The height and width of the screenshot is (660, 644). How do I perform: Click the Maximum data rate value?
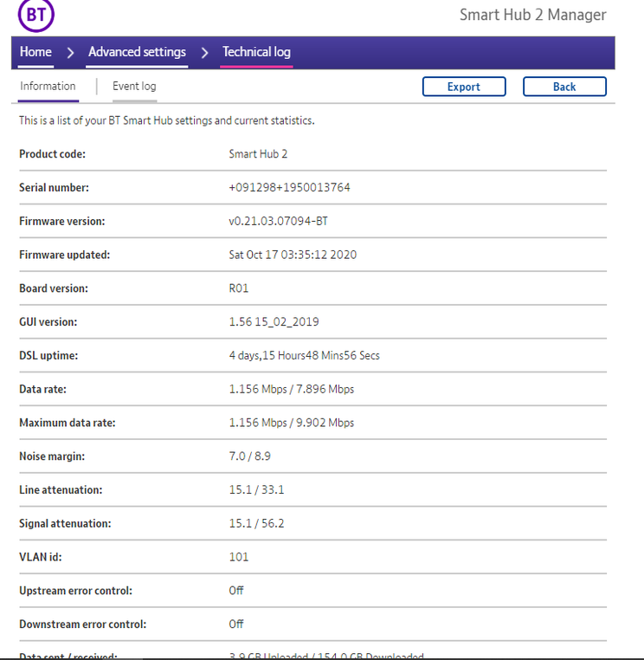pos(291,424)
